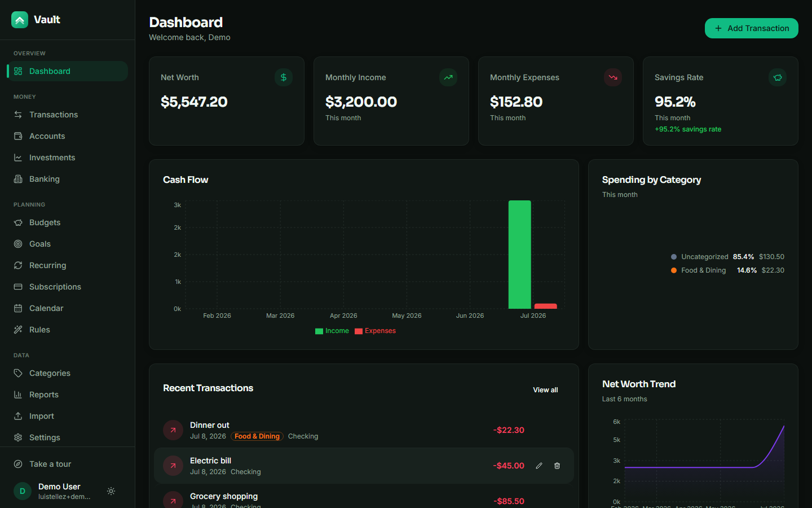Screen dimensions: 812x508
Task: Click the Dinner out transaction title
Action: pyautogui.click(x=210, y=425)
